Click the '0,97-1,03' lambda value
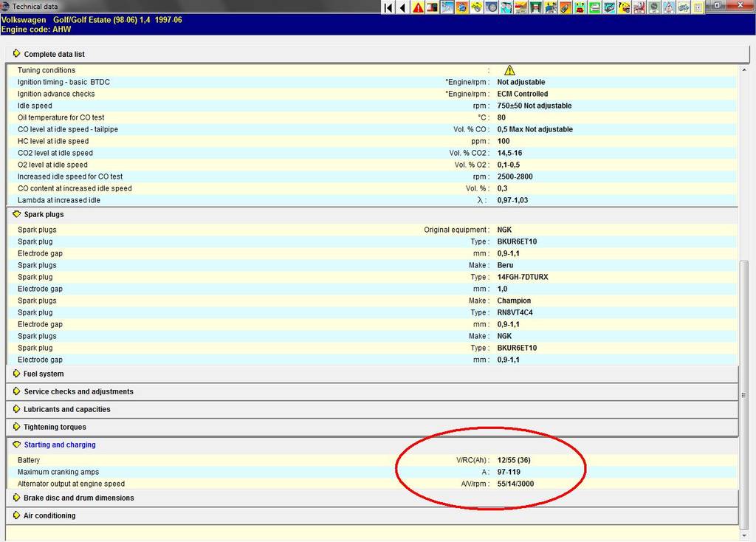Image resolution: width=756 pixels, height=542 pixels. pyautogui.click(x=512, y=200)
